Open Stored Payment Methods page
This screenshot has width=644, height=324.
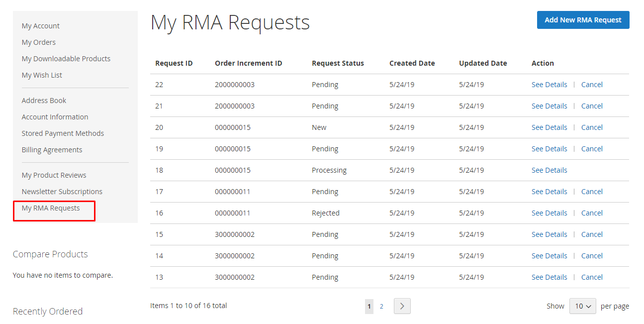click(x=63, y=133)
